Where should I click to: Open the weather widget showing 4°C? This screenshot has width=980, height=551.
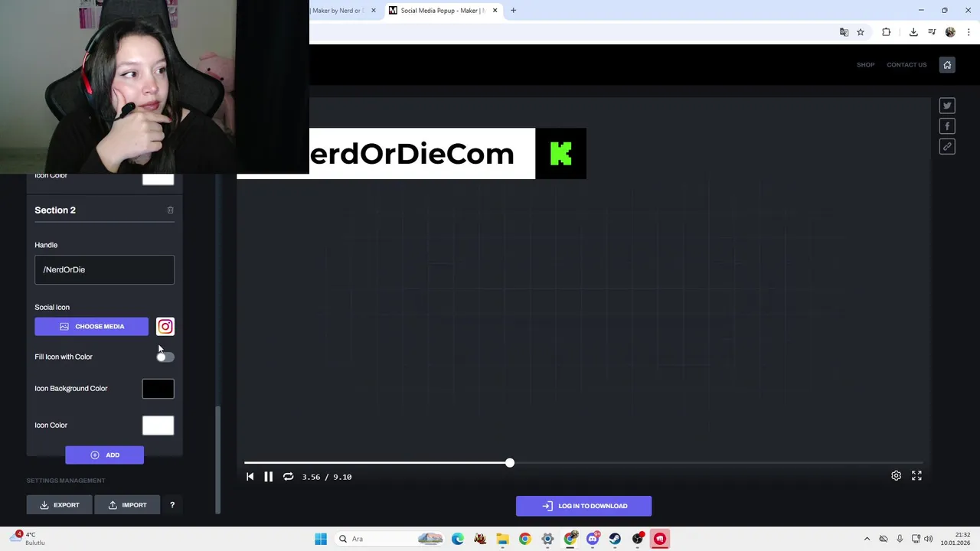point(27,539)
